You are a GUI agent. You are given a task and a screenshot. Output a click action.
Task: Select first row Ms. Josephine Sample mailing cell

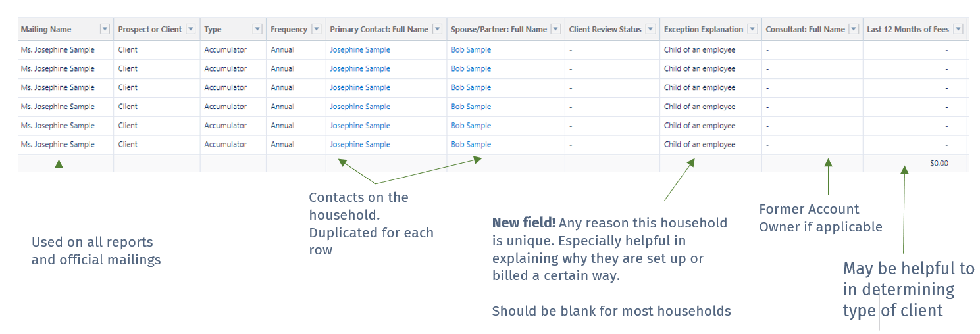point(66,50)
